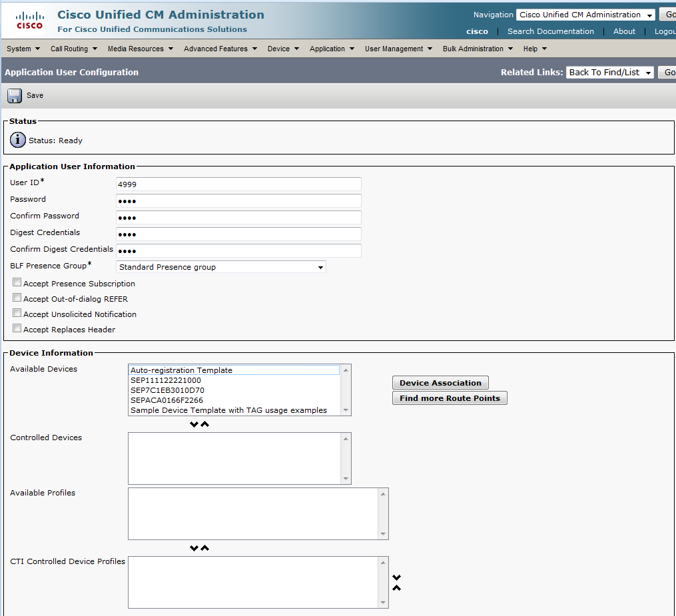Toggle Accept Unsolicited Notification checkbox
This screenshot has height=616, width=676.
[x=17, y=314]
